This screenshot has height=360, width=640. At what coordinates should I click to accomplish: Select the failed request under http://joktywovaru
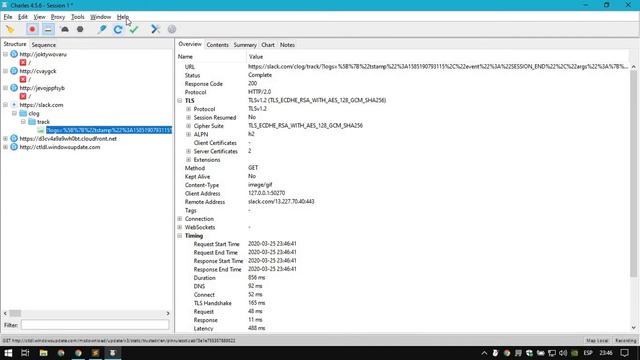[x=25, y=62]
